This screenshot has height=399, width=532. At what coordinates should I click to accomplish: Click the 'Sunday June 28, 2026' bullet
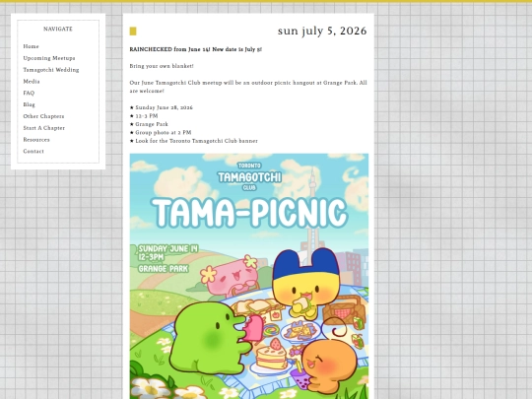[162, 107]
